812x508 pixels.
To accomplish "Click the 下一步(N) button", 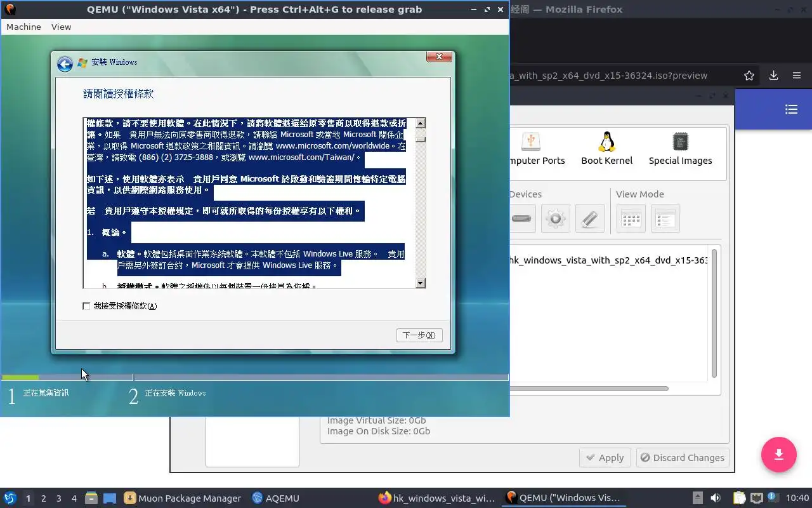I will pyautogui.click(x=419, y=335).
